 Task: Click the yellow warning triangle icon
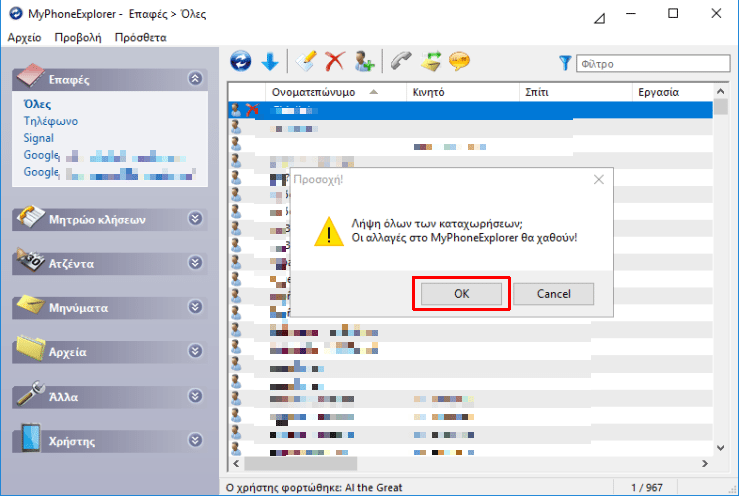pos(328,231)
